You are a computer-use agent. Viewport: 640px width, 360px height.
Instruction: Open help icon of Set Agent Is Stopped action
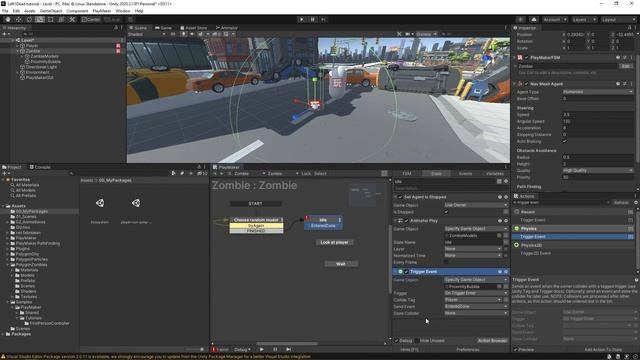click(x=500, y=197)
